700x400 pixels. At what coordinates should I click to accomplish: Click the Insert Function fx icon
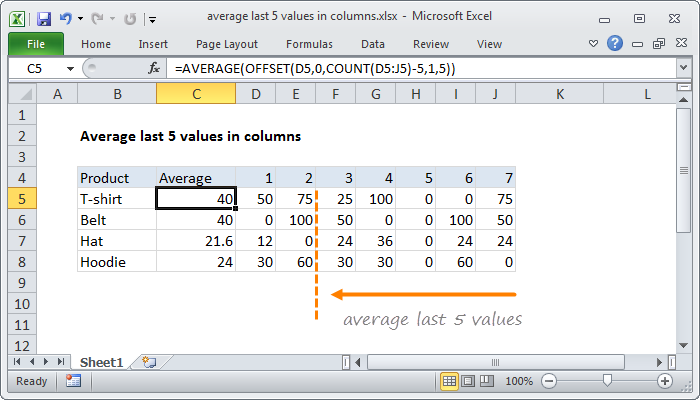tap(154, 68)
